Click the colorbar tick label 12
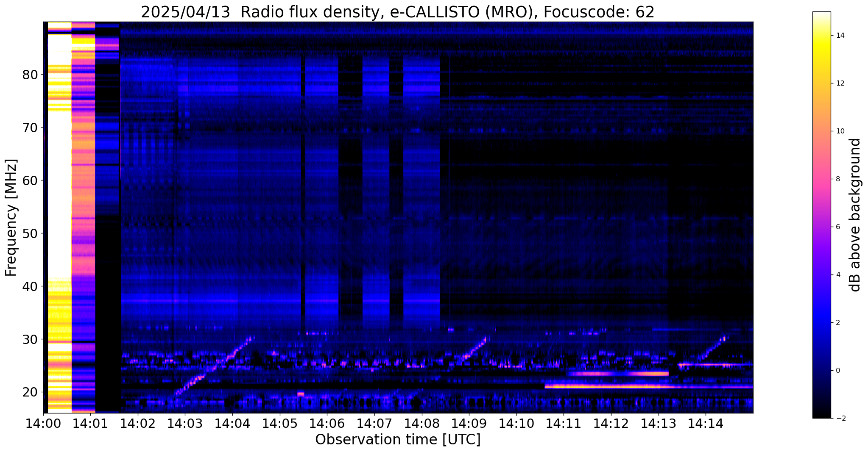Image resolution: width=868 pixels, height=452 pixels. tap(840, 83)
